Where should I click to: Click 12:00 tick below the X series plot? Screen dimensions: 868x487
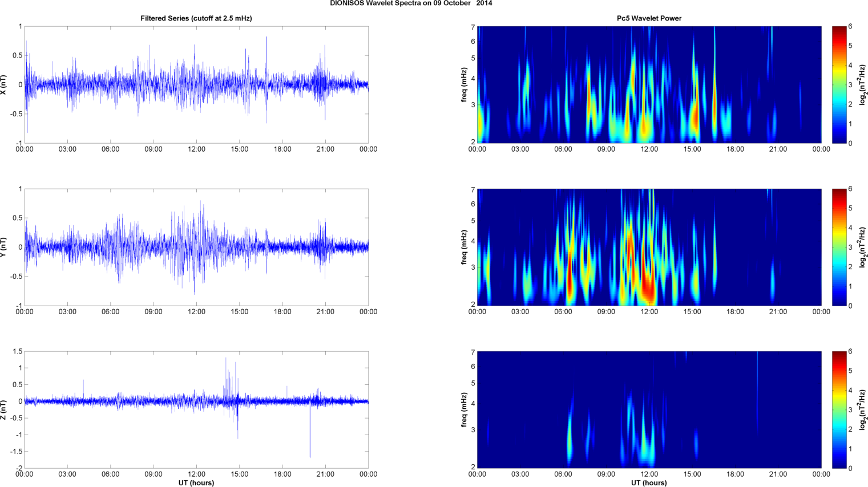(x=196, y=149)
